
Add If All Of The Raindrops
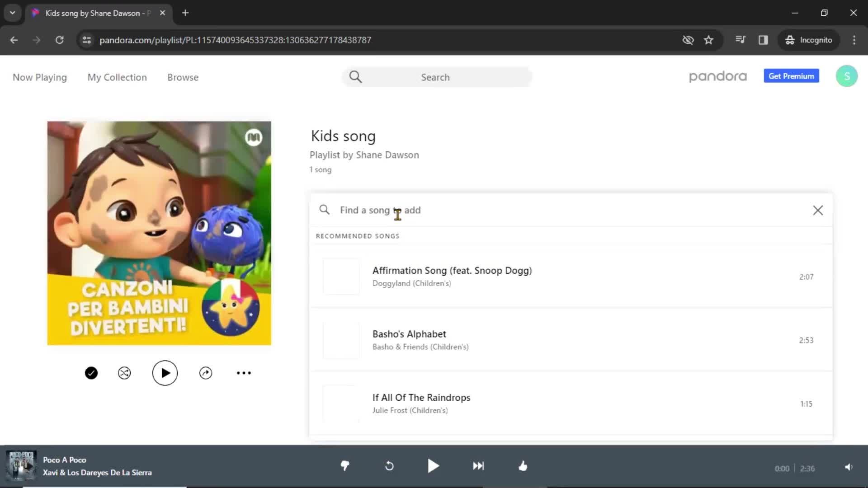(x=571, y=404)
